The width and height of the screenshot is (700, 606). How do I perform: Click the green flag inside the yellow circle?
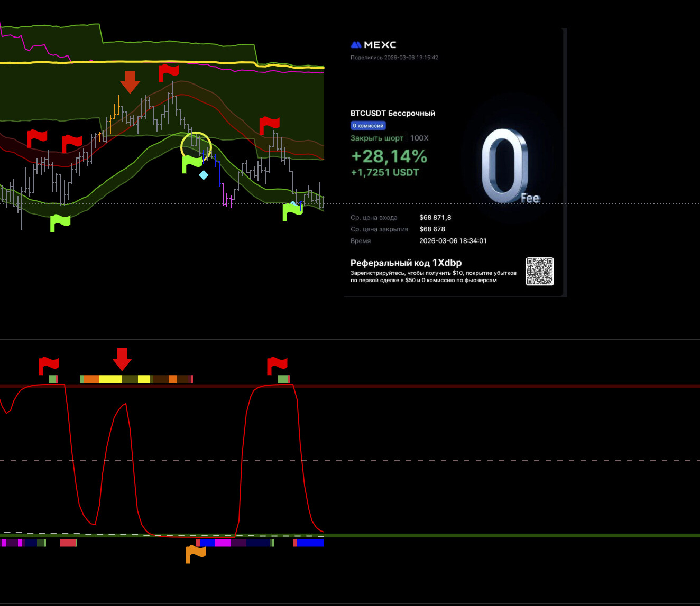point(191,164)
